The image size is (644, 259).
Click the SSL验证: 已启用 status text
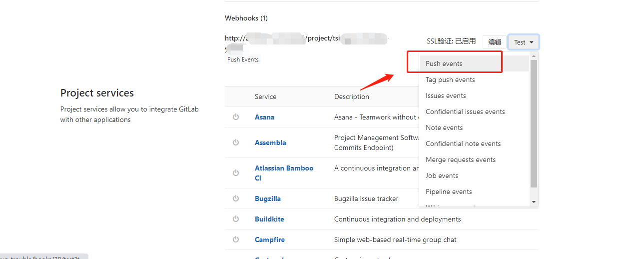451,41
